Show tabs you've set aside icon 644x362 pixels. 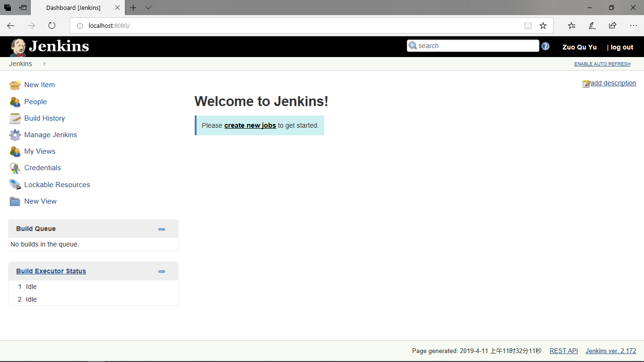[8, 8]
